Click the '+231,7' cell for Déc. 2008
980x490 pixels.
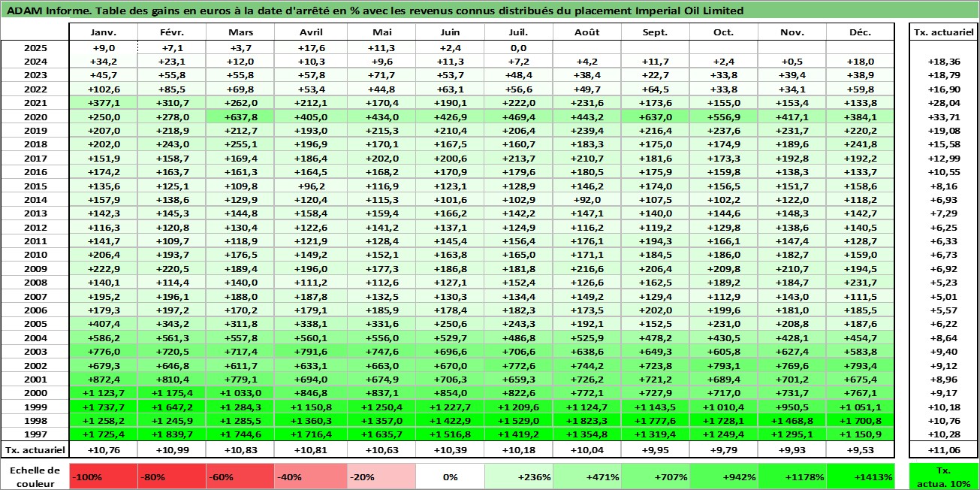coord(859,283)
